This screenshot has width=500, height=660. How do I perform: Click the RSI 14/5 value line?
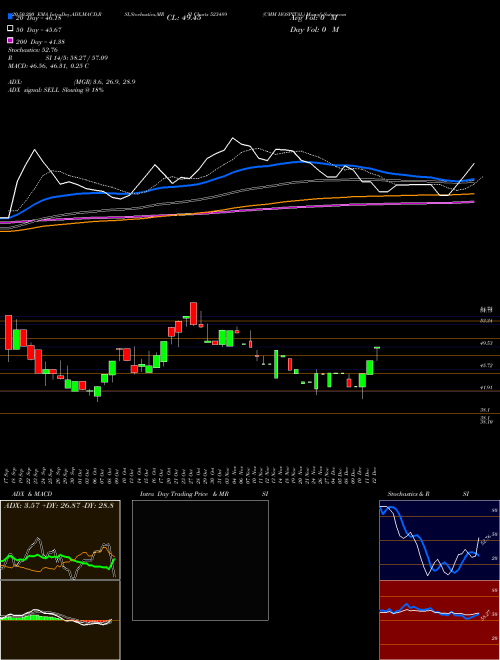[x=58, y=58]
